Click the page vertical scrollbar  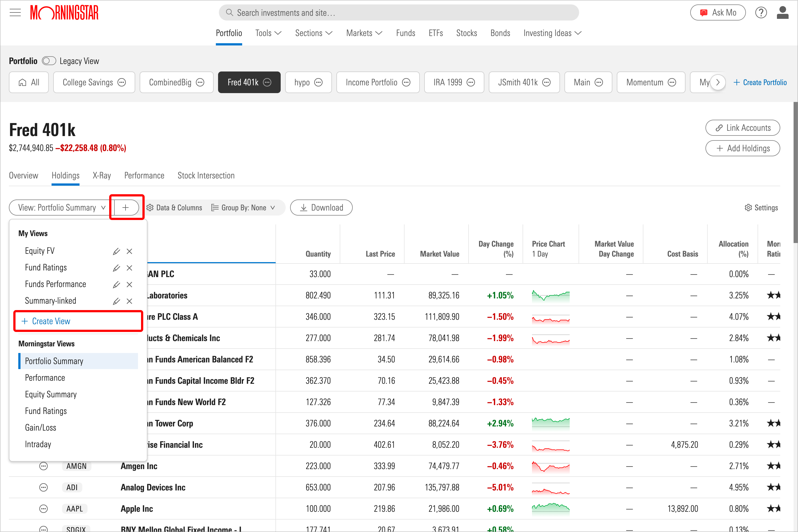(x=795, y=173)
